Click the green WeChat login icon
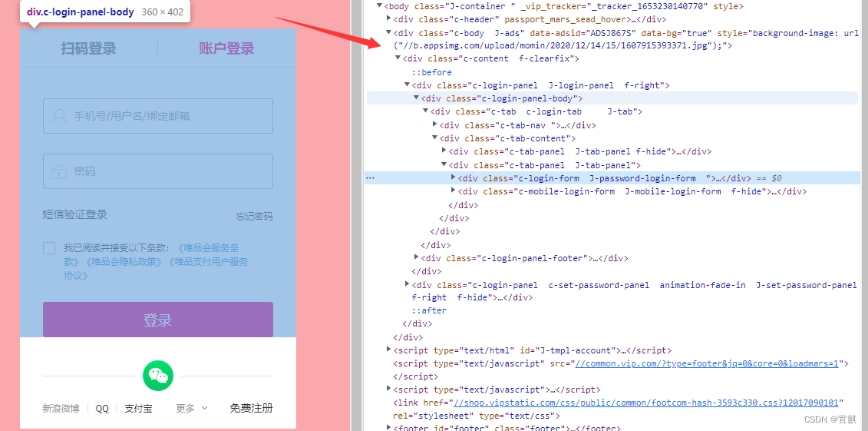 tap(158, 376)
